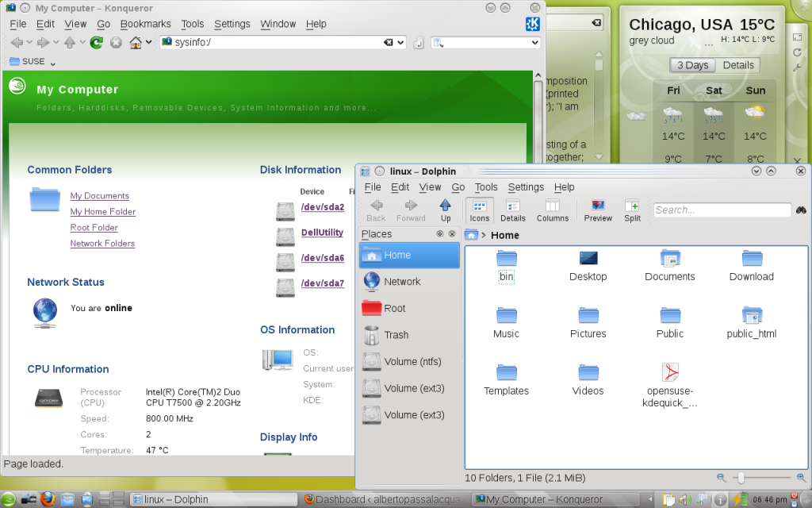Expand the SUSE bookmarks folder
This screenshot has width=812, height=508.
click(33, 62)
